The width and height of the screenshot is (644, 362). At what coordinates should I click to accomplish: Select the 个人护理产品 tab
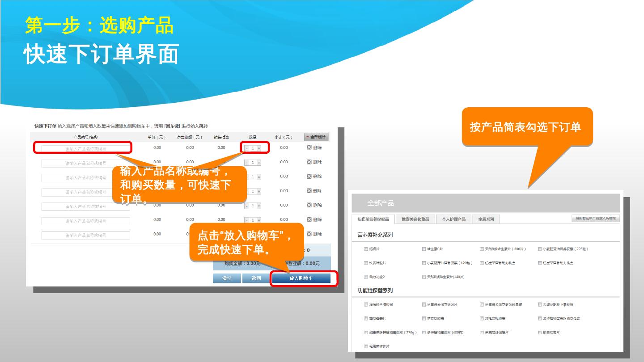click(454, 219)
